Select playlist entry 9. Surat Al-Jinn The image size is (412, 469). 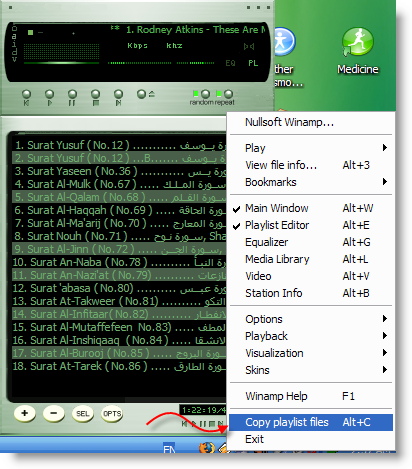pyautogui.click(x=119, y=249)
